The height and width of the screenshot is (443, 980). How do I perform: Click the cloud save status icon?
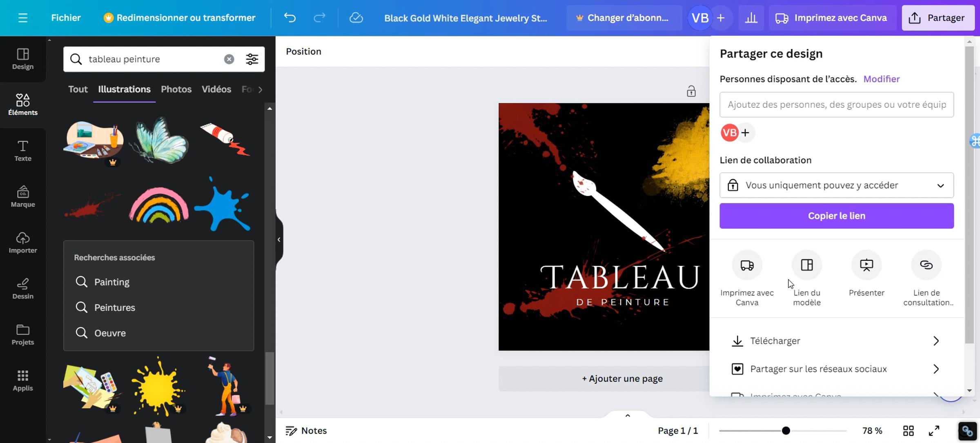(356, 18)
